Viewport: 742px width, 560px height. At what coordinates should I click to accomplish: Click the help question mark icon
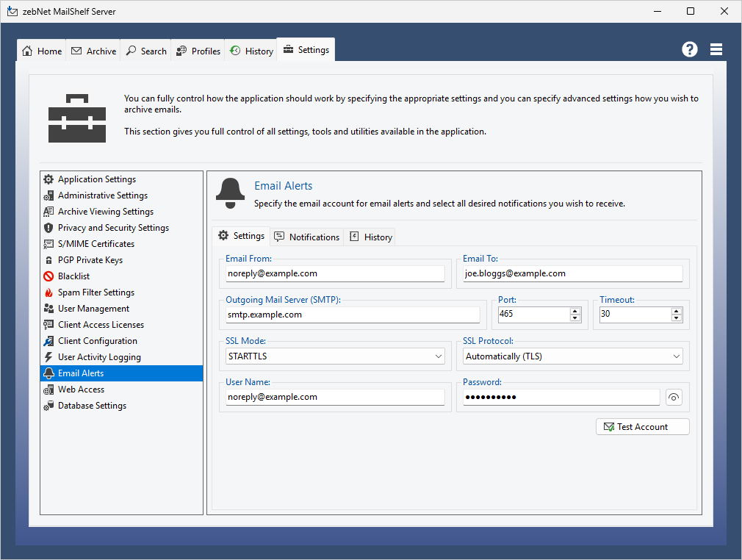click(689, 49)
